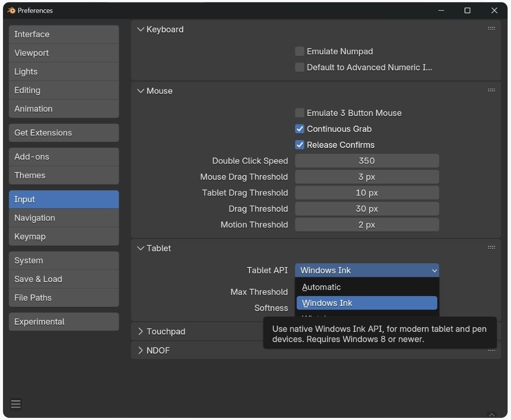Go to Get Extensions section
This screenshot has width=511, height=420.
pos(64,132)
